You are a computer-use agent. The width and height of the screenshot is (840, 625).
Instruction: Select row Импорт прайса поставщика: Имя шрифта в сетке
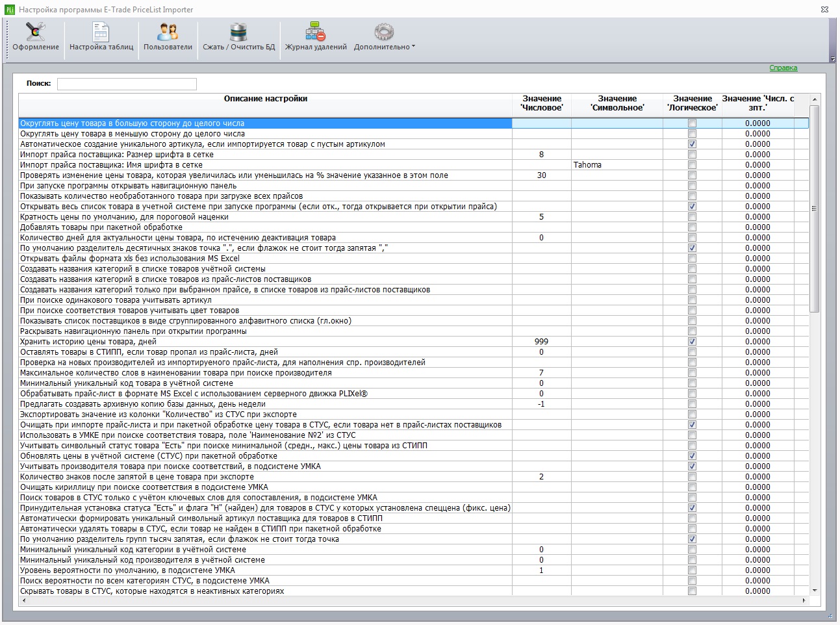(x=265, y=165)
